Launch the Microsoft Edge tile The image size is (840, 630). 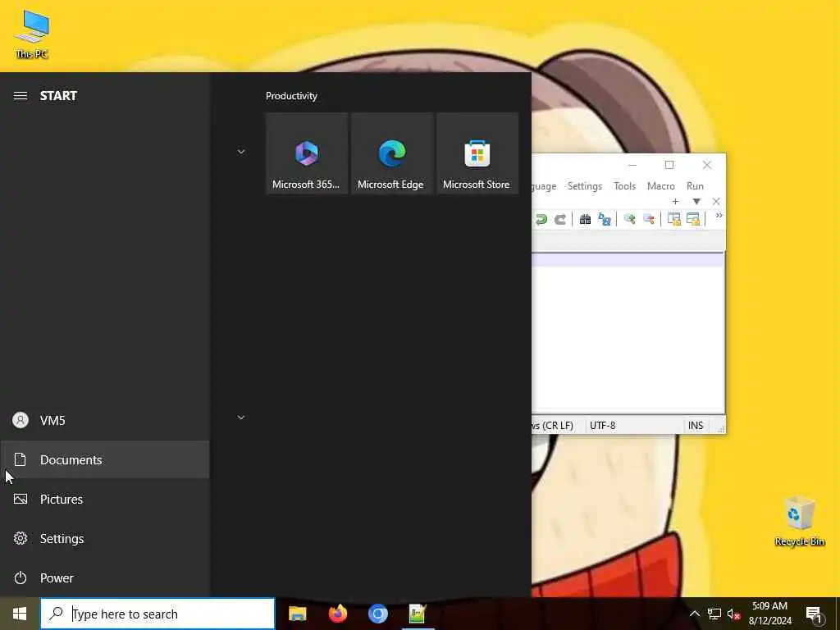(x=391, y=153)
